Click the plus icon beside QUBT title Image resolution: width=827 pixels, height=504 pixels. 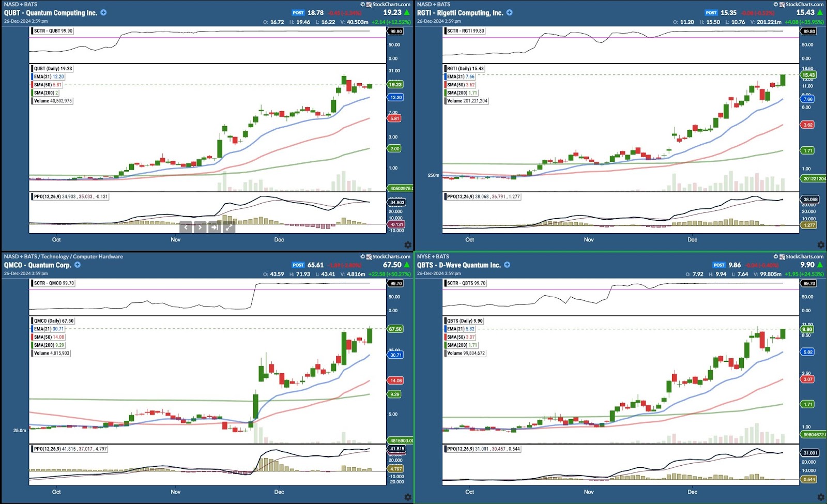[103, 12]
